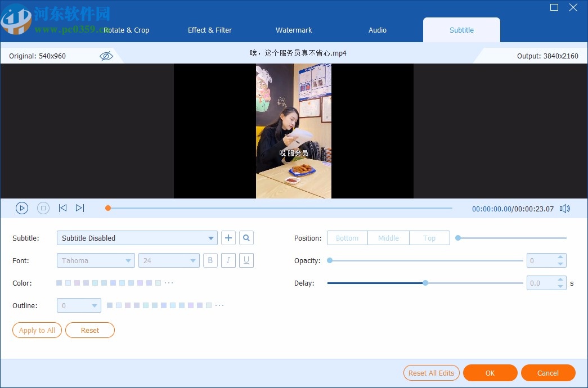Apply italic formatting to subtitle text
Image resolution: width=588 pixels, height=388 pixels.
228,260
